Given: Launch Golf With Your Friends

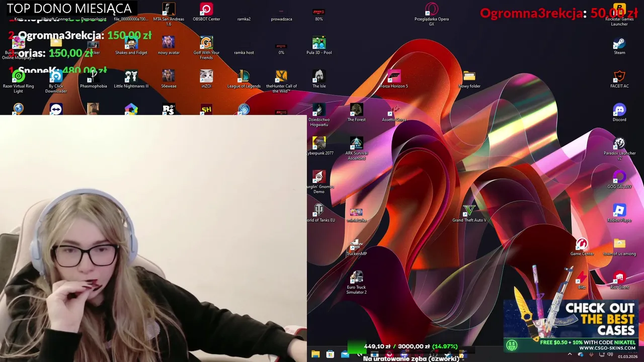Looking at the screenshot, I should tap(206, 48).
